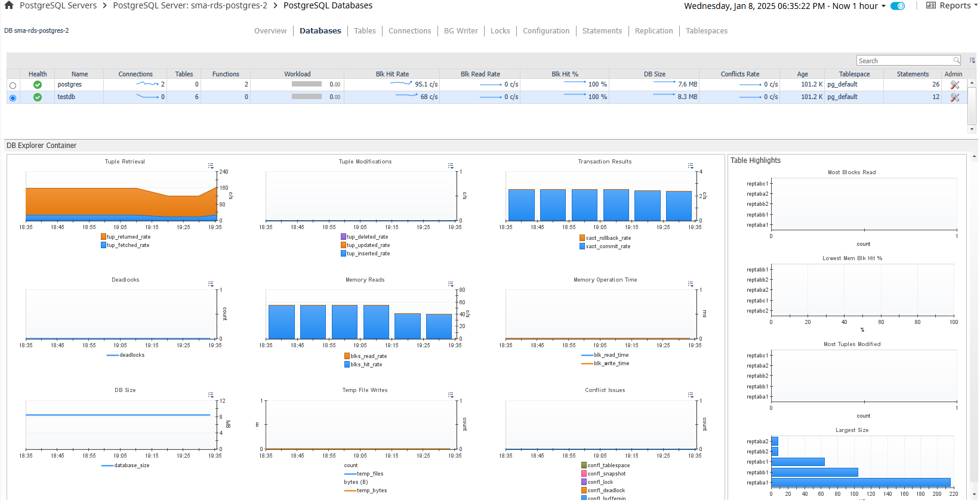This screenshot has width=980, height=503.
Task: Open Tuple Retrieval chart options menu
Action: (x=211, y=166)
